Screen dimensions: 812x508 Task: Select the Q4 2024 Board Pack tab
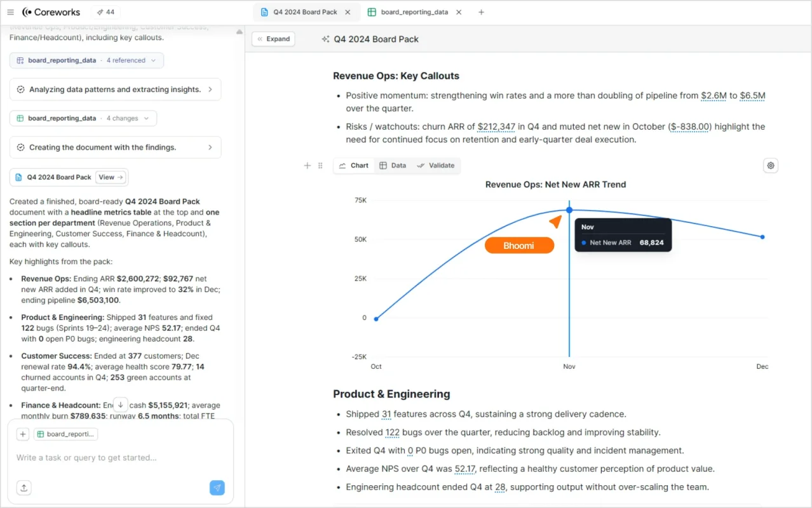tap(305, 12)
